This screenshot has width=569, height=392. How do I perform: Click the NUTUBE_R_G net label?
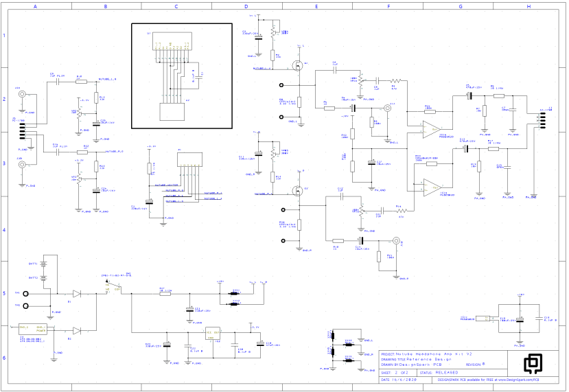tap(114, 151)
